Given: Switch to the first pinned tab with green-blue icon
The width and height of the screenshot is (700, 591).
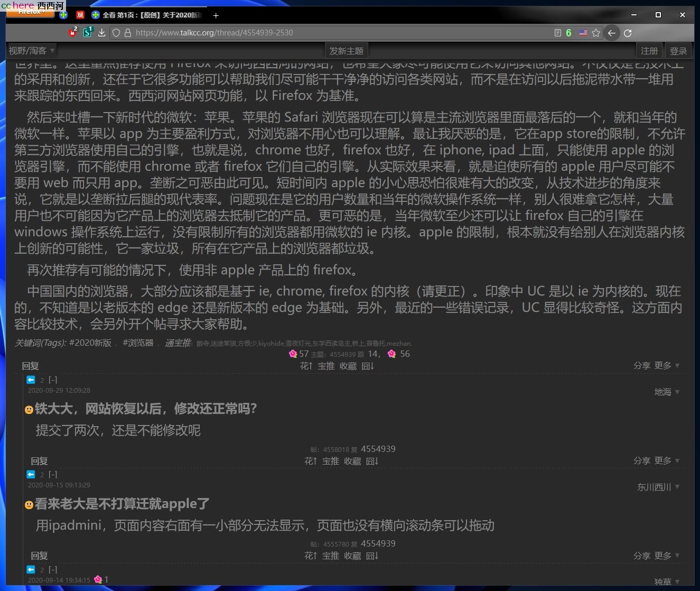Looking at the screenshot, I should (x=63, y=15).
